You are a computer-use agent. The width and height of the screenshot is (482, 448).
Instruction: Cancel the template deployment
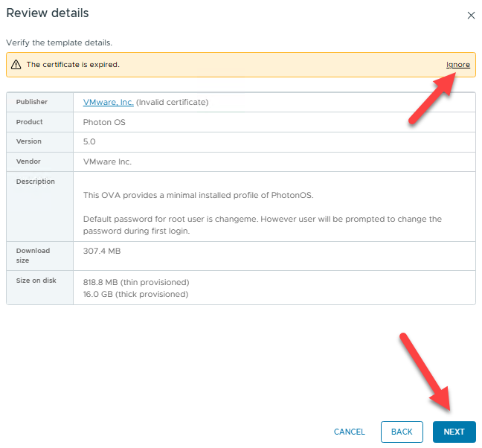pos(350,432)
